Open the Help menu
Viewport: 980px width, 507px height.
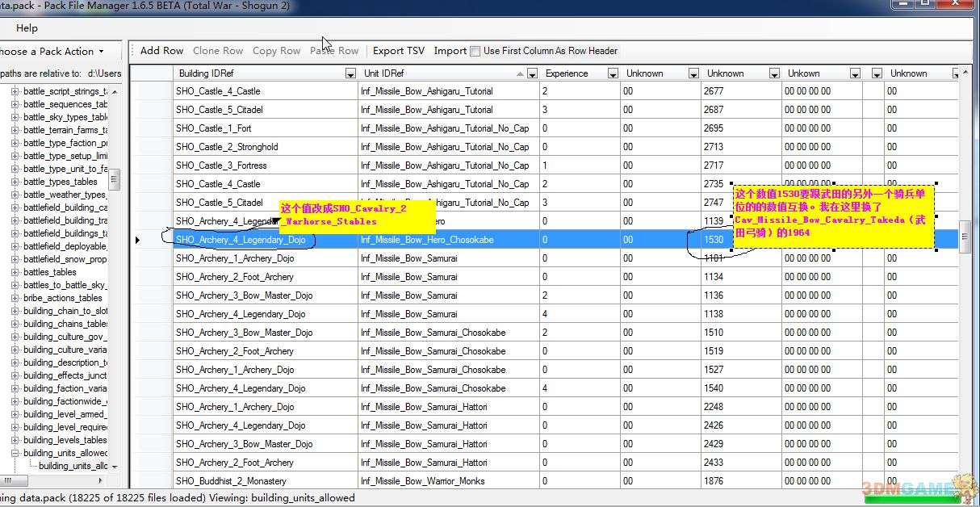[27, 27]
